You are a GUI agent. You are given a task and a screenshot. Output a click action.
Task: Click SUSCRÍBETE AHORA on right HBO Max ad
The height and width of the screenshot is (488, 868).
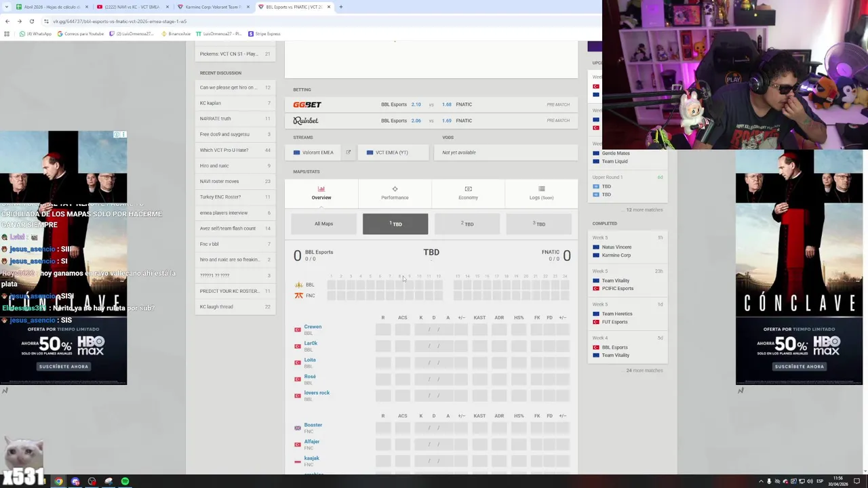[799, 367]
